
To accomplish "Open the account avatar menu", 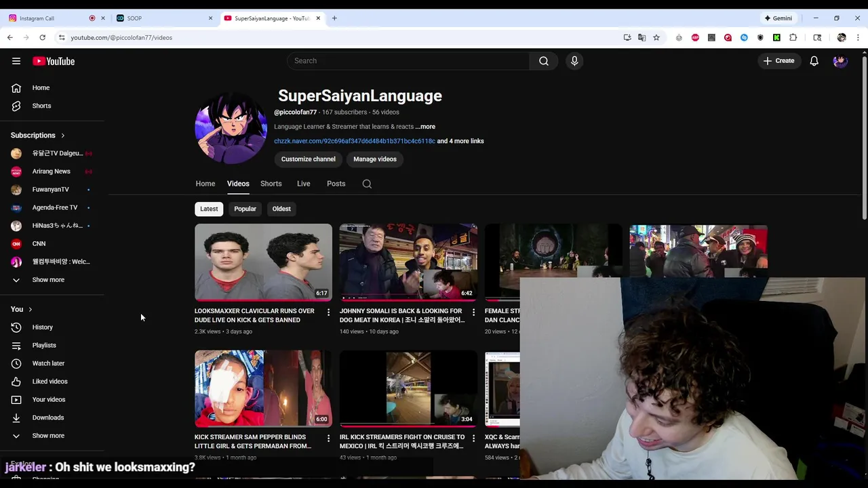I will (x=840, y=61).
